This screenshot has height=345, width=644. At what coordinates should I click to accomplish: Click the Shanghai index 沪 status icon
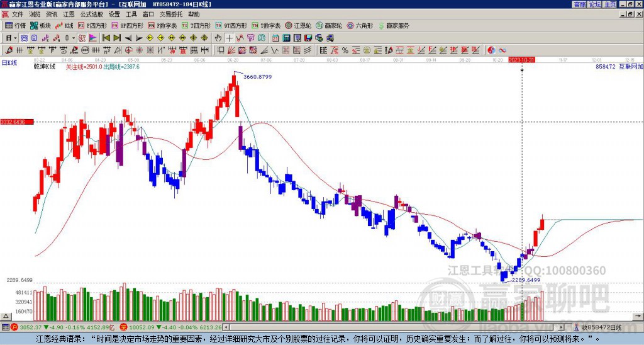pyautogui.click(x=14, y=327)
